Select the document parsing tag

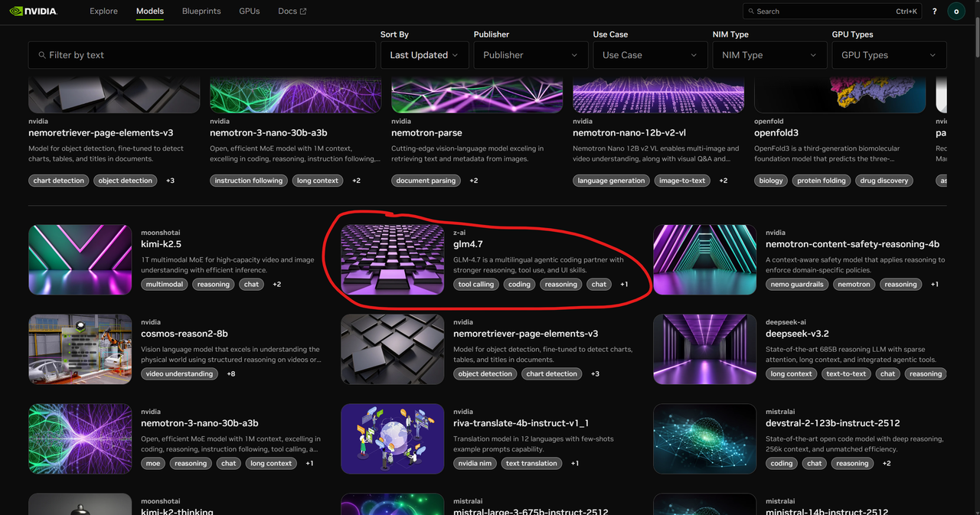[426, 181]
